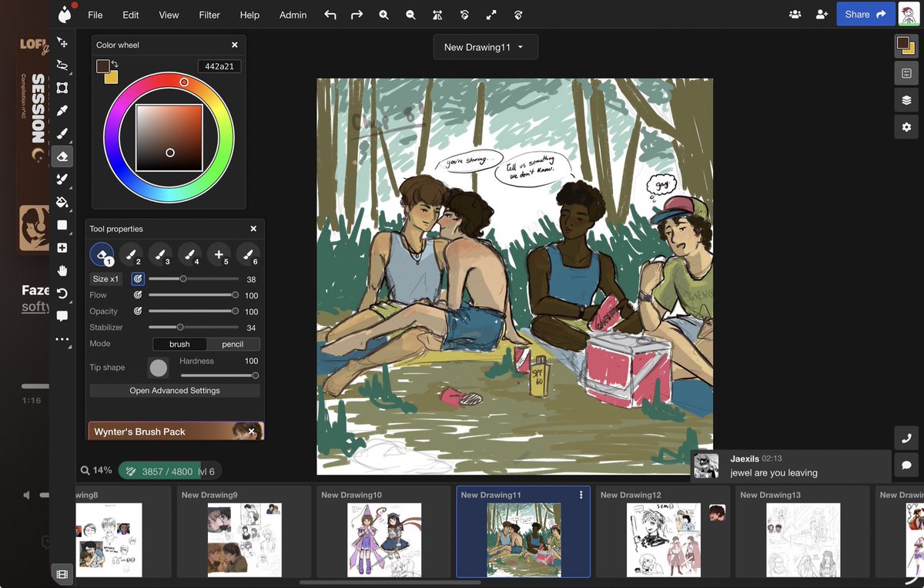924x588 pixels.
Task: Open the user avatar menu at top right
Action: [x=909, y=14]
